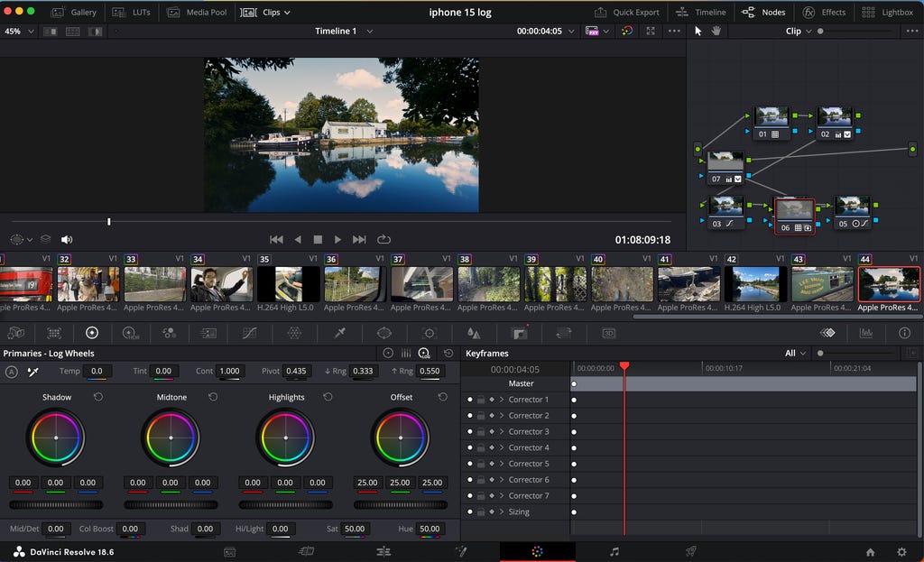
Task: Toggle the lock on Corrector 3
Action: click(481, 432)
